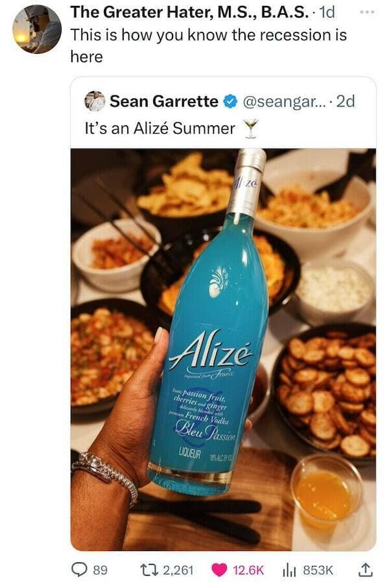This screenshot has width=389, height=588.
Task: Click the 853K views count
Action: (x=318, y=570)
